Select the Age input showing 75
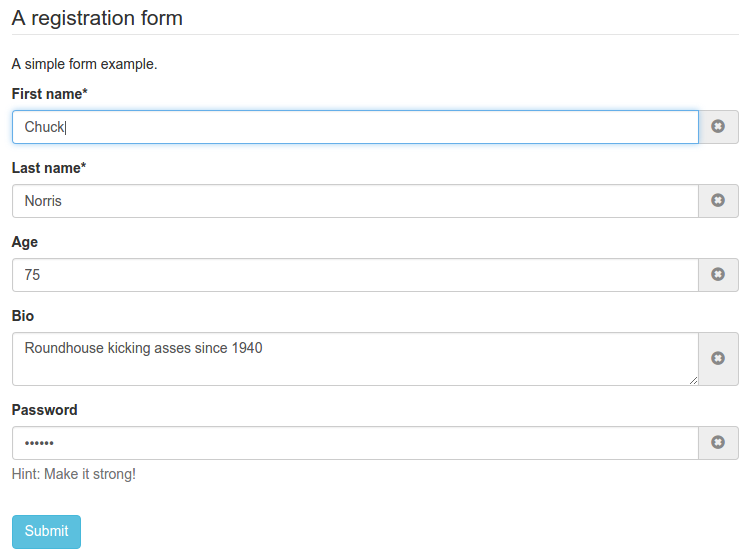The height and width of the screenshot is (556, 741). click(x=355, y=275)
